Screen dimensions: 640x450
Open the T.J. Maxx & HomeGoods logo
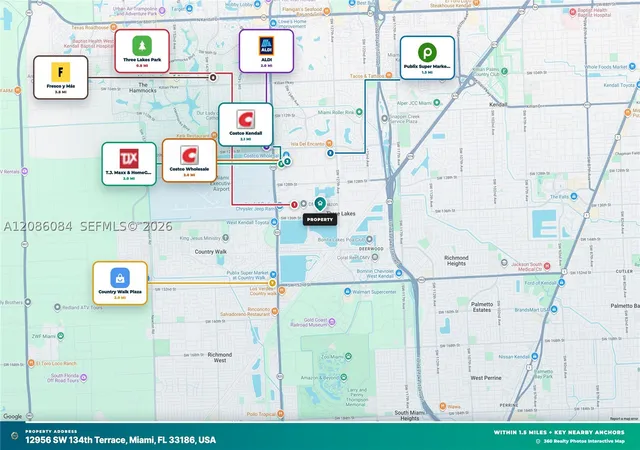click(129, 159)
